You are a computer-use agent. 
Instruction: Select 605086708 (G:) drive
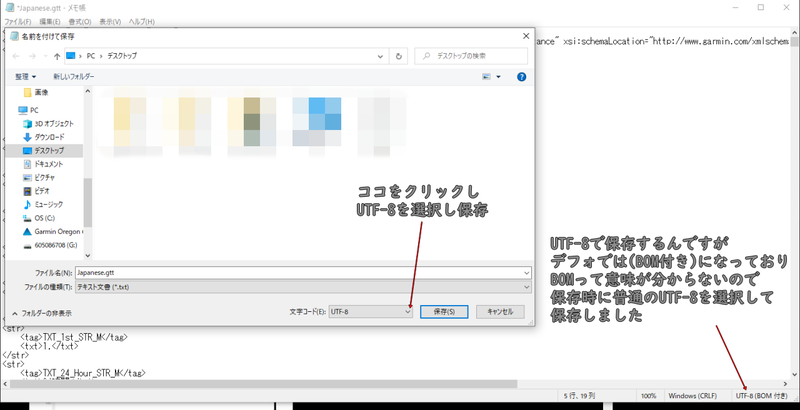tap(50, 245)
